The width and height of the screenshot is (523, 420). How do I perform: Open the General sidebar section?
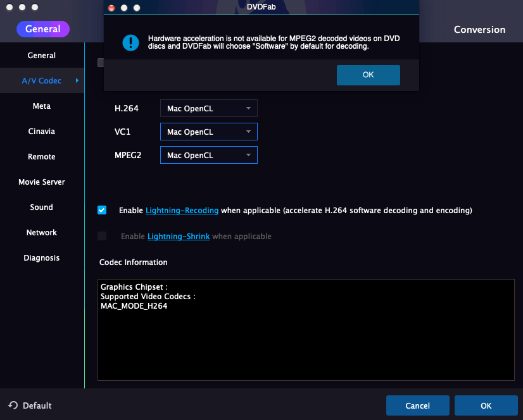click(x=42, y=55)
